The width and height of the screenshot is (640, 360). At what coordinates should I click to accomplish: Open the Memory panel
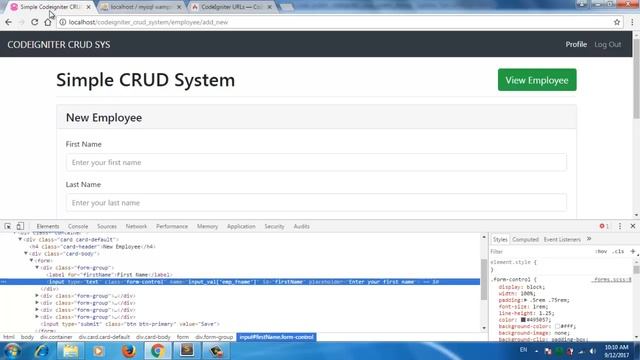[x=207, y=226]
